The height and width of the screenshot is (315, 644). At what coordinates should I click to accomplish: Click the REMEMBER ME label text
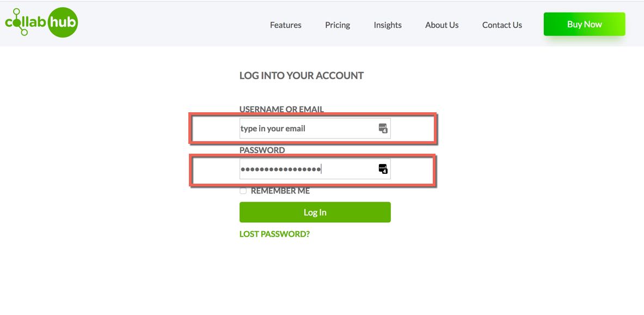(280, 191)
